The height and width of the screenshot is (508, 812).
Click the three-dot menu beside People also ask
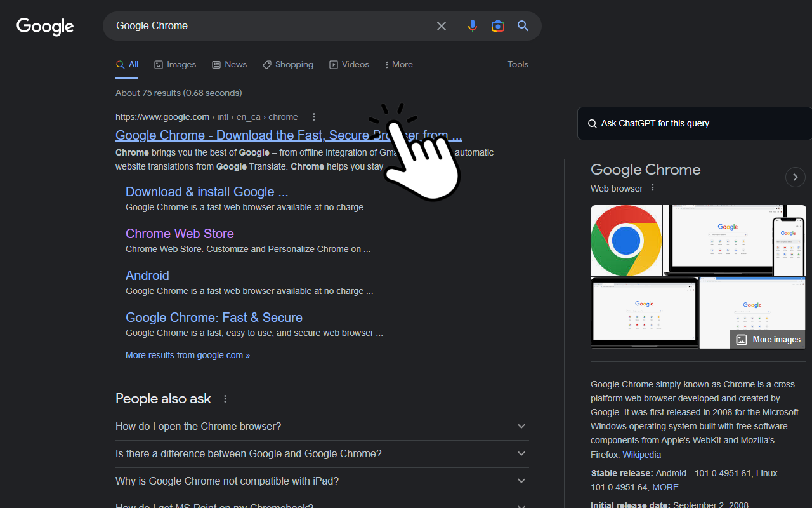click(225, 398)
